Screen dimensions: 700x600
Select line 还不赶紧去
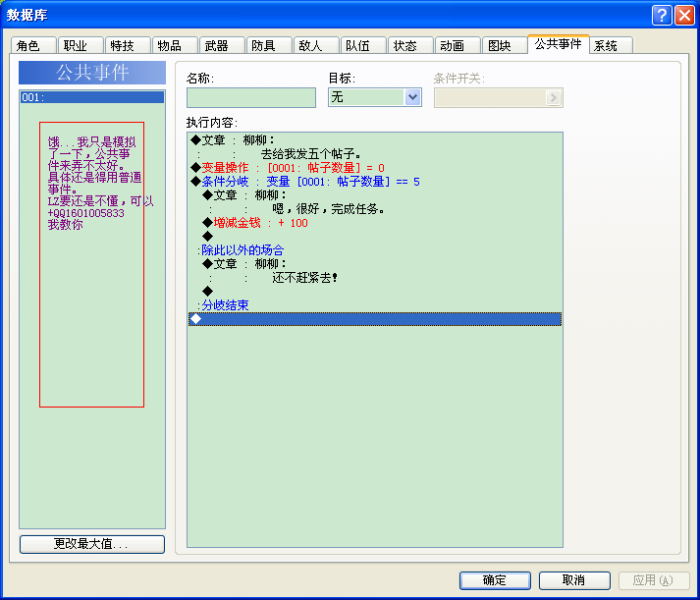(375, 278)
